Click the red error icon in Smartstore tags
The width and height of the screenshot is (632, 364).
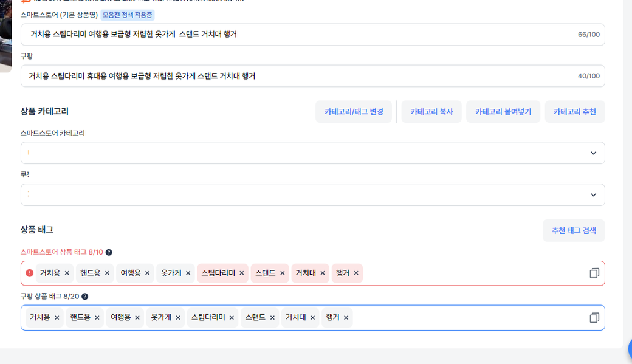tap(30, 273)
